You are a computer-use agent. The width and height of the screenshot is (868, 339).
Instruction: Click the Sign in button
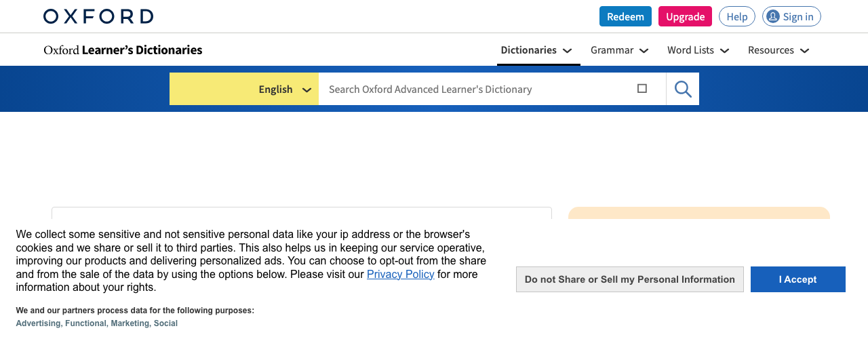coord(791,16)
